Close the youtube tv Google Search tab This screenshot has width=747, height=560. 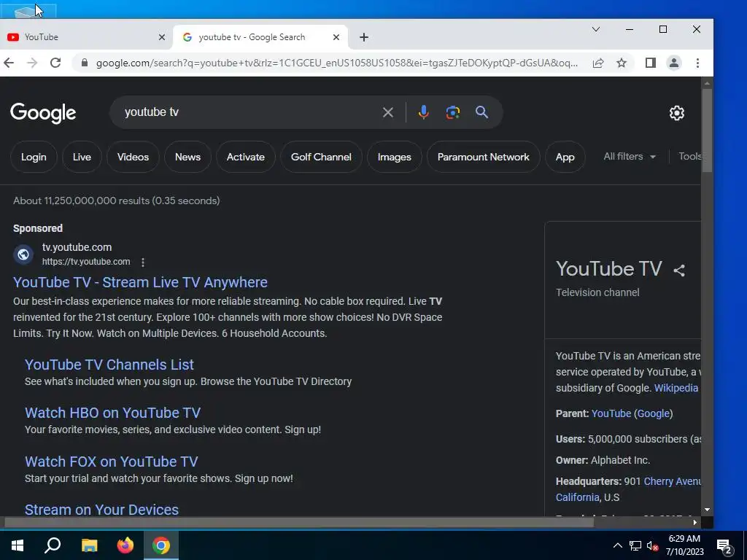(x=336, y=37)
